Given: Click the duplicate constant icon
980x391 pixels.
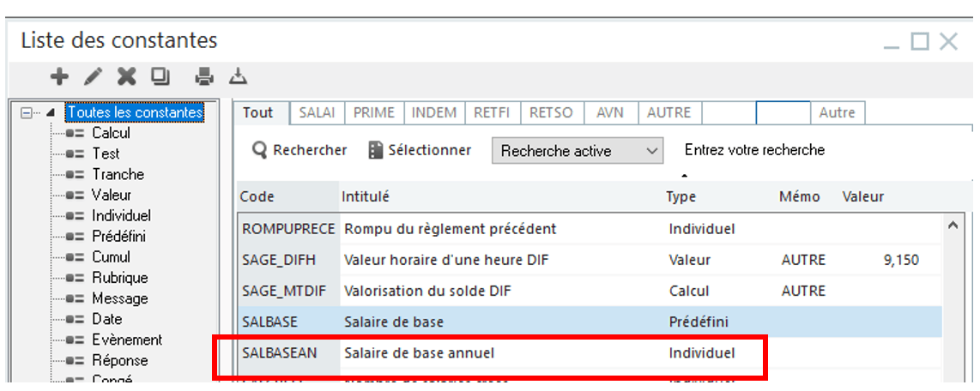Looking at the screenshot, I should pyautogui.click(x=160, y=77).
